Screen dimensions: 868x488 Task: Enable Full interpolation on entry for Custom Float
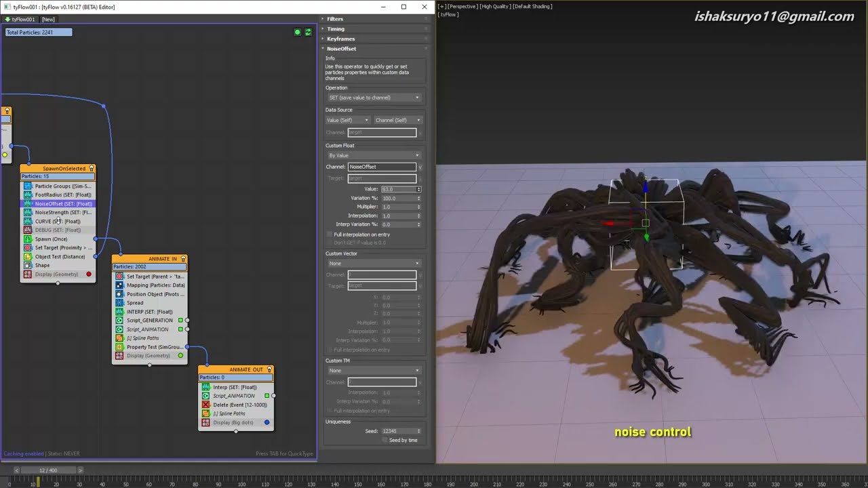point(330,235)
